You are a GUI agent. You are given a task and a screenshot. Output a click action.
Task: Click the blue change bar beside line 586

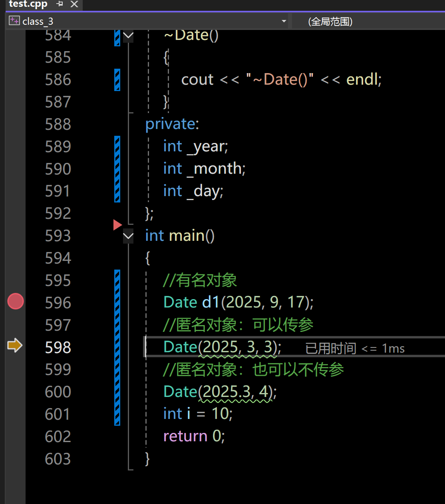coord(117,79)
